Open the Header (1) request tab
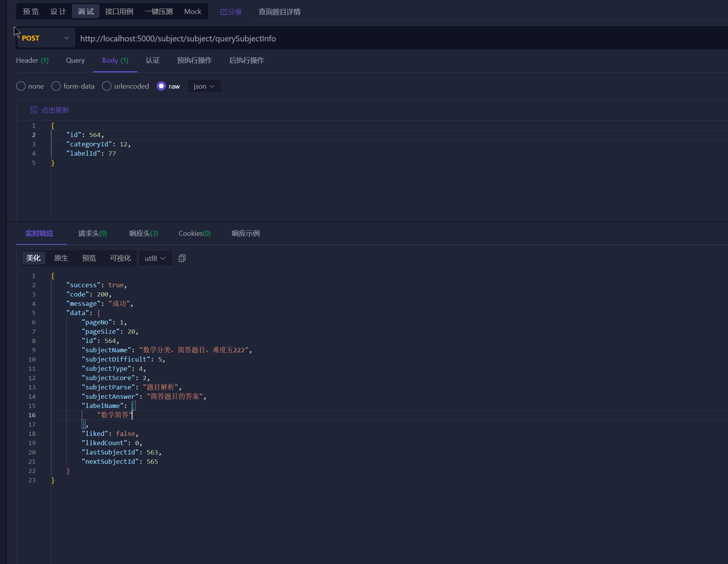This screenshot has width=728, height=564. pos(32,60)
